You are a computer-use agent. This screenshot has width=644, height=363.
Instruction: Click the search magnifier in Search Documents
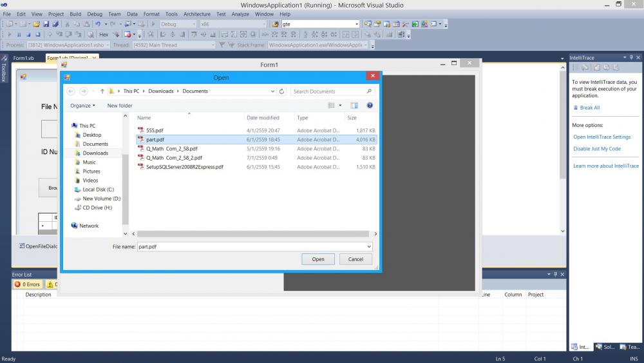pyautogui.click(x=369, y=92)
